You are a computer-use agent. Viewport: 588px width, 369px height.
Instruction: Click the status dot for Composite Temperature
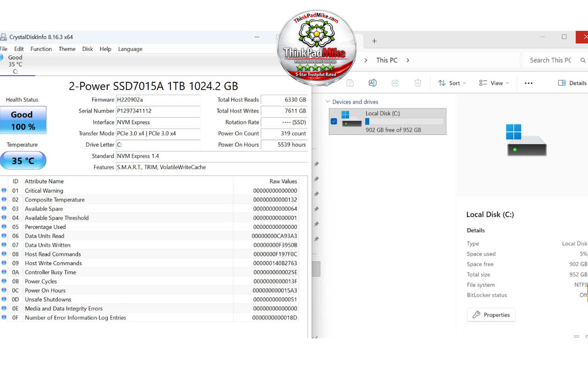pos(4,200)
